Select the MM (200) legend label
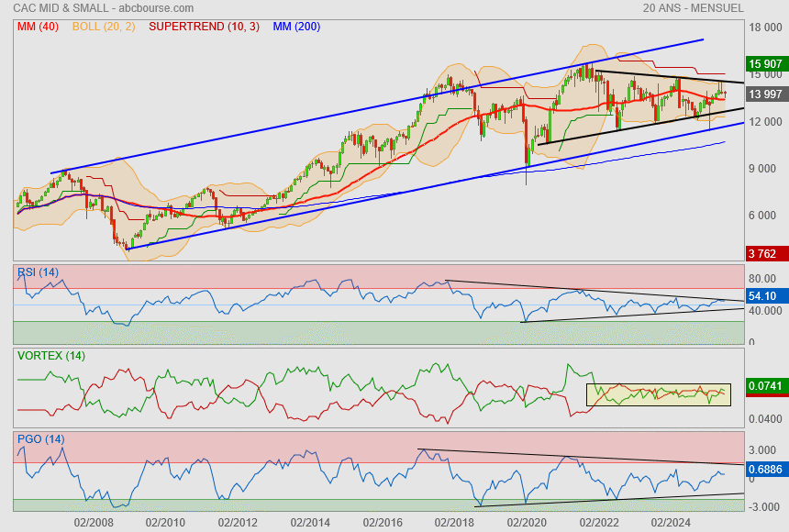 (x=296, y=27)
